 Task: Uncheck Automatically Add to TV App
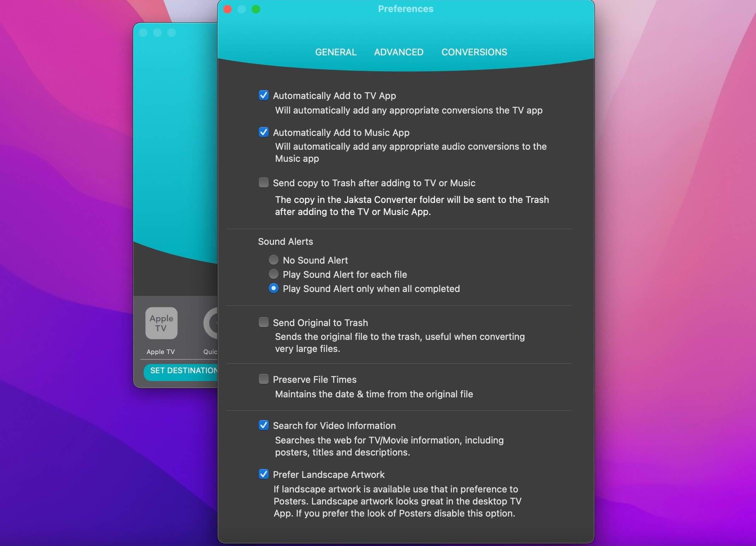pyautogui.click(x=263, y=95)
